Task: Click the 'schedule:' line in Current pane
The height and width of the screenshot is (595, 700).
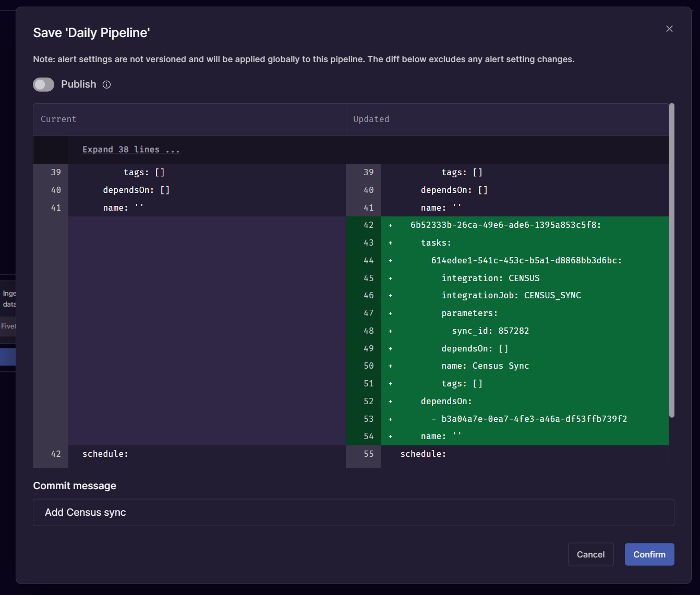Action: click(105, 454)
